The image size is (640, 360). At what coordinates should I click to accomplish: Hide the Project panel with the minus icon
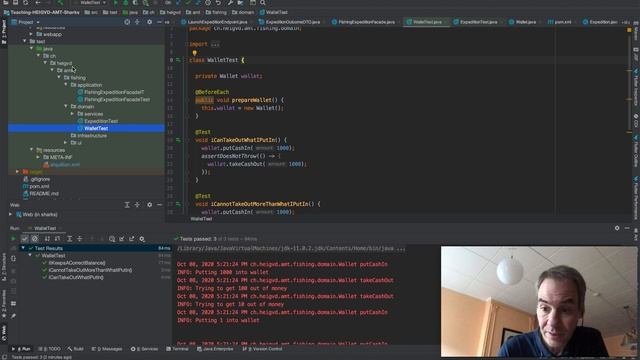[x=159, y=22]
